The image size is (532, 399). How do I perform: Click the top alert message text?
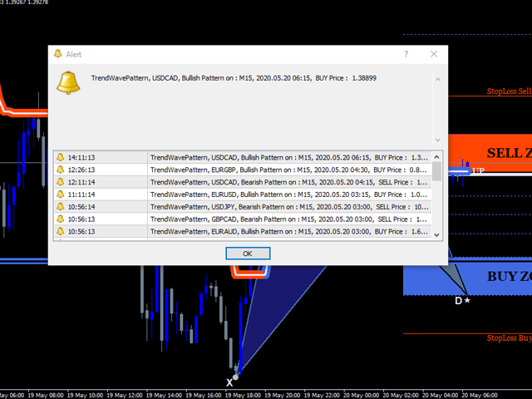(234, 78)
